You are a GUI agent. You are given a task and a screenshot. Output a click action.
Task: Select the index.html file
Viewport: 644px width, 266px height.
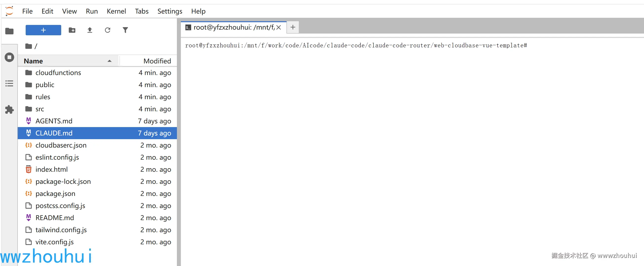coord(97,169)
